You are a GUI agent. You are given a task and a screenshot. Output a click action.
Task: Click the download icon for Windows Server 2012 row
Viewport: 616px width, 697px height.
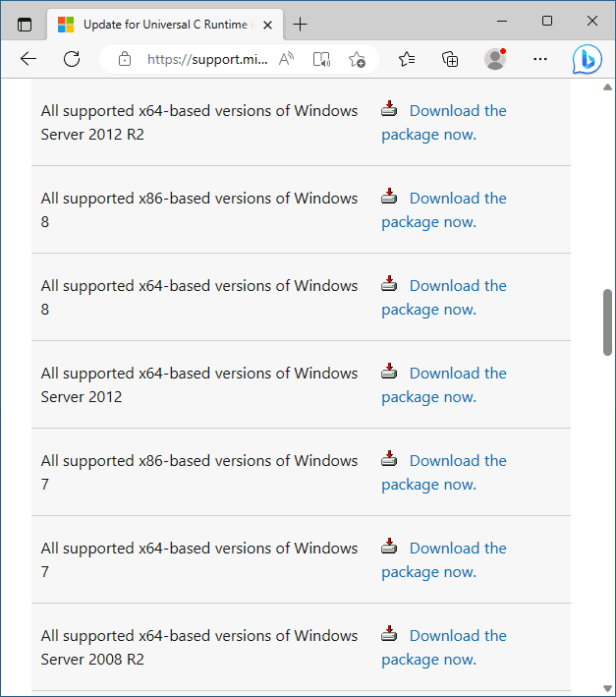pyautogui.click(x=389, y=372)
